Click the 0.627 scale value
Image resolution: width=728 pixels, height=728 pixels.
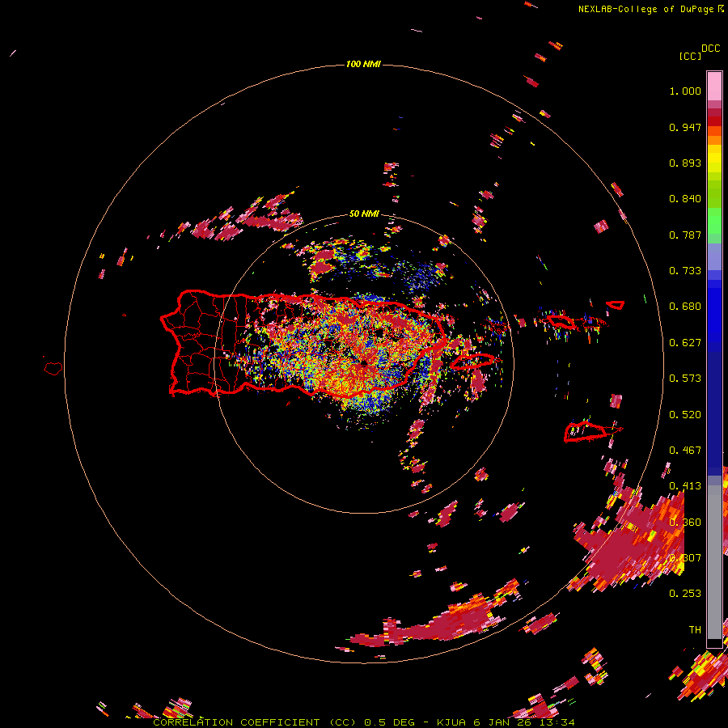[685, 343]
